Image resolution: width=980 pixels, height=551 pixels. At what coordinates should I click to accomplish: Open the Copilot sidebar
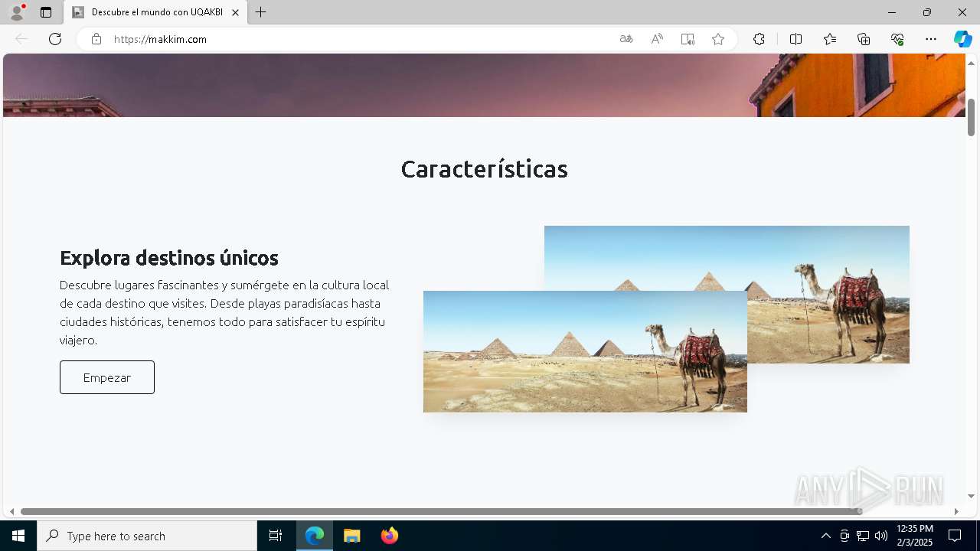point(963,39)
